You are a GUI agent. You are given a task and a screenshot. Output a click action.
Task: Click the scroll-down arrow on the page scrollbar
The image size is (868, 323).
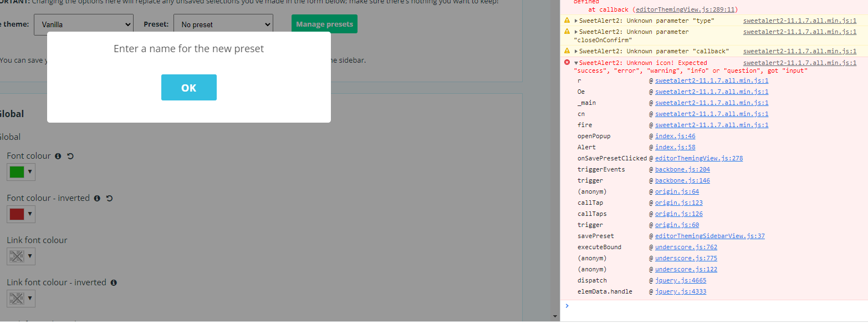(555, 316)
